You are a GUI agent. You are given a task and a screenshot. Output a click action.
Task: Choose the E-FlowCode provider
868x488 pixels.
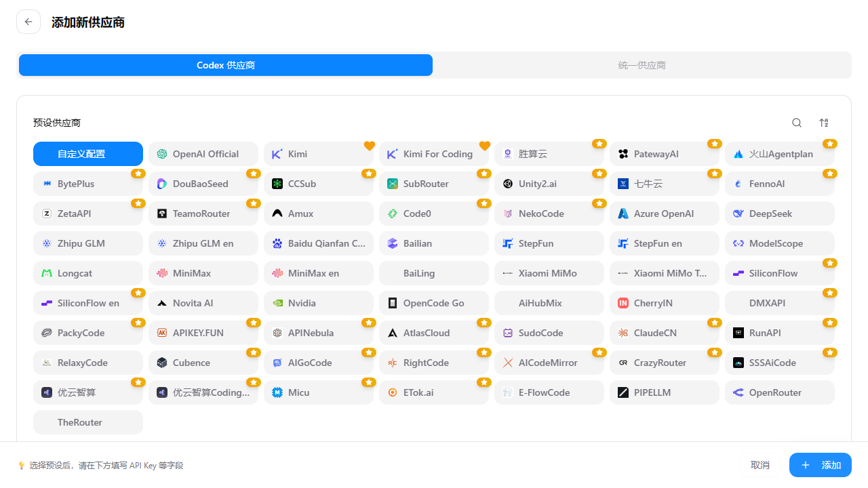tap(549, 392)
